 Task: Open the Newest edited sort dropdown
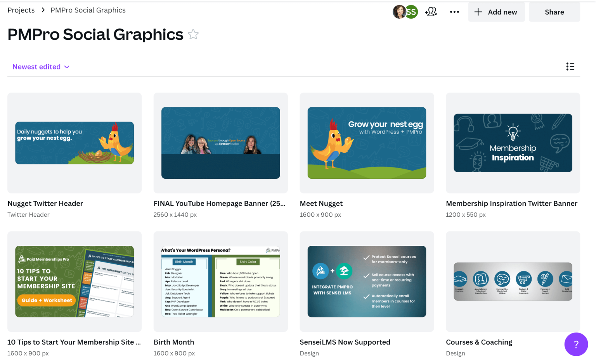pyautogui.click(x=41, y=67)
